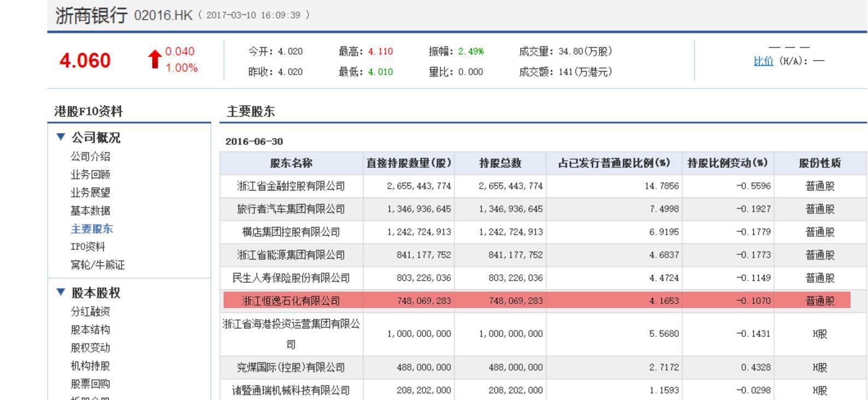Screen dimensions: 868x400
Task: Click the 最高 4.110 value
Action: [x=380, y=51]
